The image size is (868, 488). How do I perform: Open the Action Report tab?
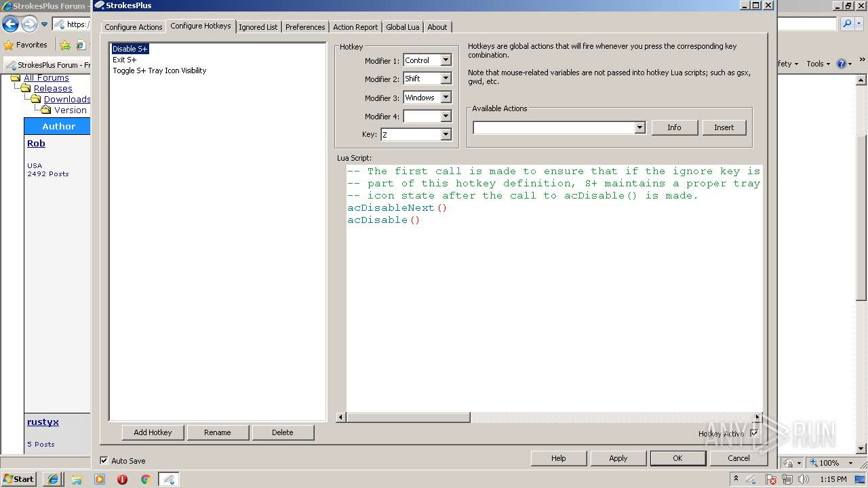pyautogui.click(x=355, y=27)
